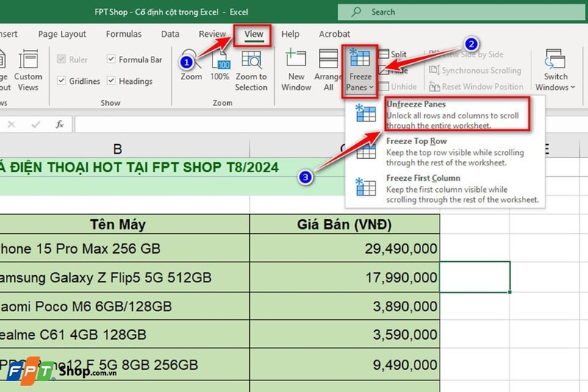Click the 15 Pro Max 256 GB cell

click(124, 248)
